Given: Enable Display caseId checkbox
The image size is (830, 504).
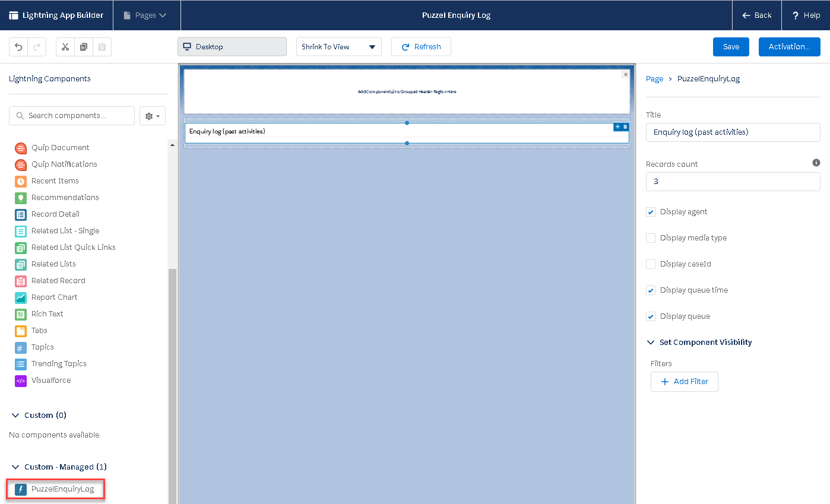Looking at the screenshot, I should [x=651, y=264].
